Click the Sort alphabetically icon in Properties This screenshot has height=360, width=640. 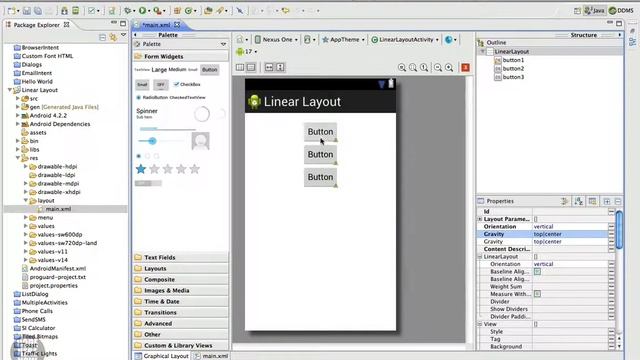(x=579, y=201)
